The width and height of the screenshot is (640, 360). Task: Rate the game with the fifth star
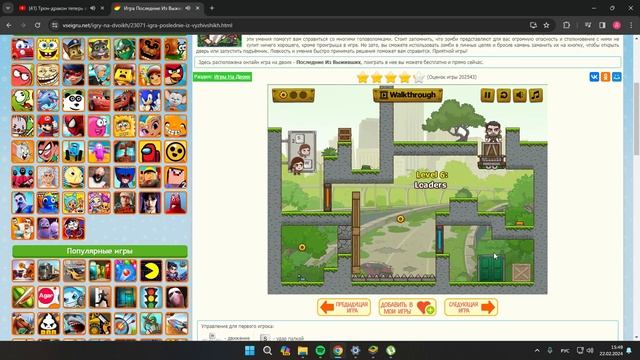pyautogui.click(x=419, y=77)
